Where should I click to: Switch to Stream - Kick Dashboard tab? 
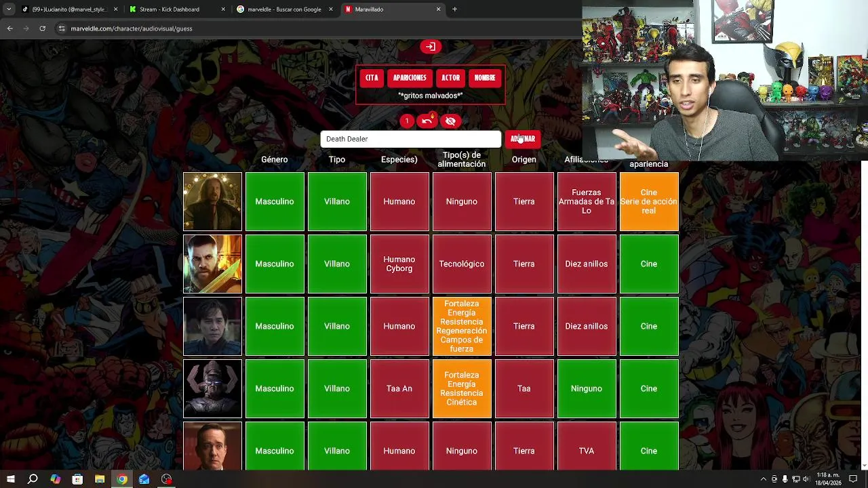[x=176, y=9]
